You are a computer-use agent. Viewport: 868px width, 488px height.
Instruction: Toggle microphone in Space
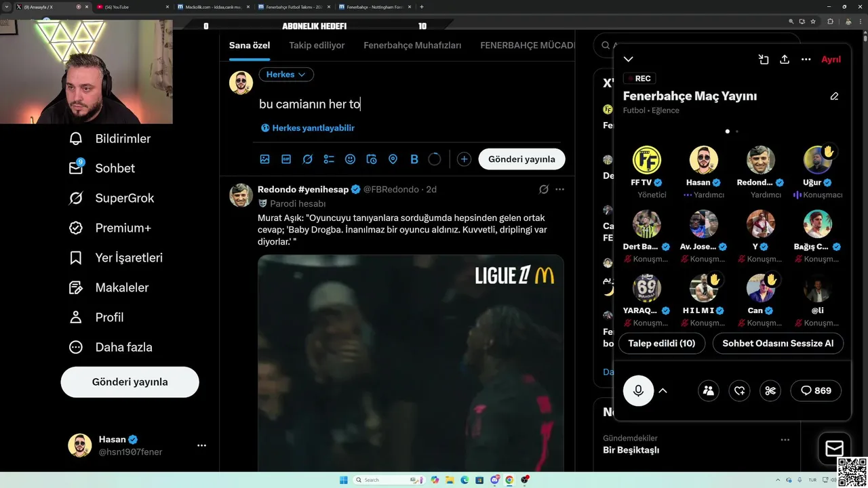pyautogui.click(x=638, y=390)
